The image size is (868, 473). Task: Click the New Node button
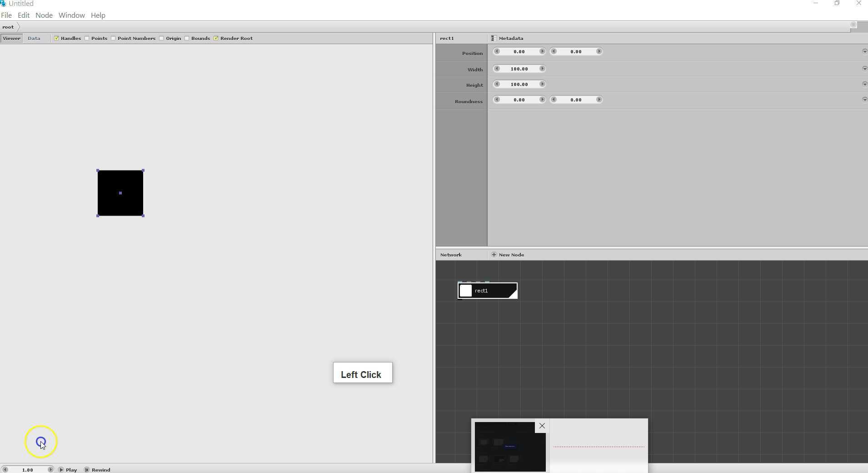click(511, 255)
